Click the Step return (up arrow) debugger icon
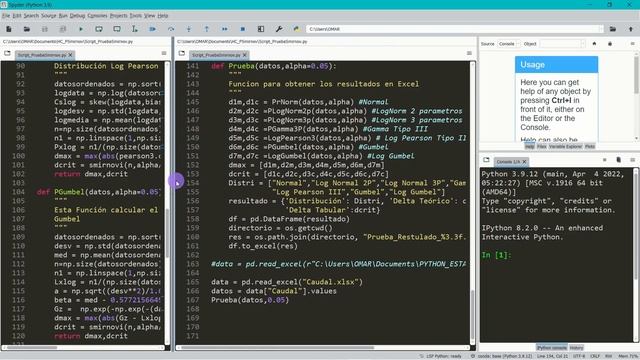This screenshot has width=640, height=360. (x=207, y=29)
